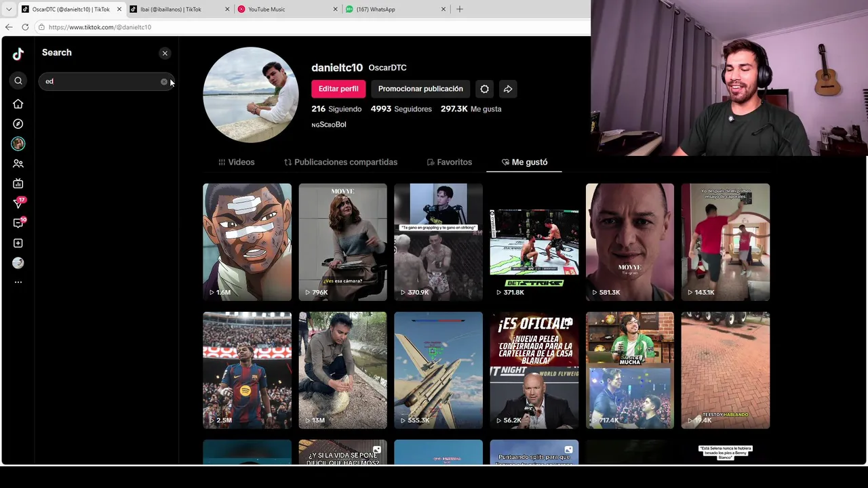Viewport: 868px width, 488px height.
Task: Reload the page with the refresh icon
Action: click(x=25, y=27)
